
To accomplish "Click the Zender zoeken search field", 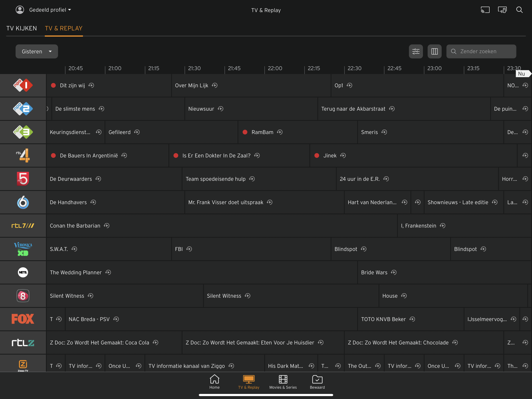I will (481, 51).
